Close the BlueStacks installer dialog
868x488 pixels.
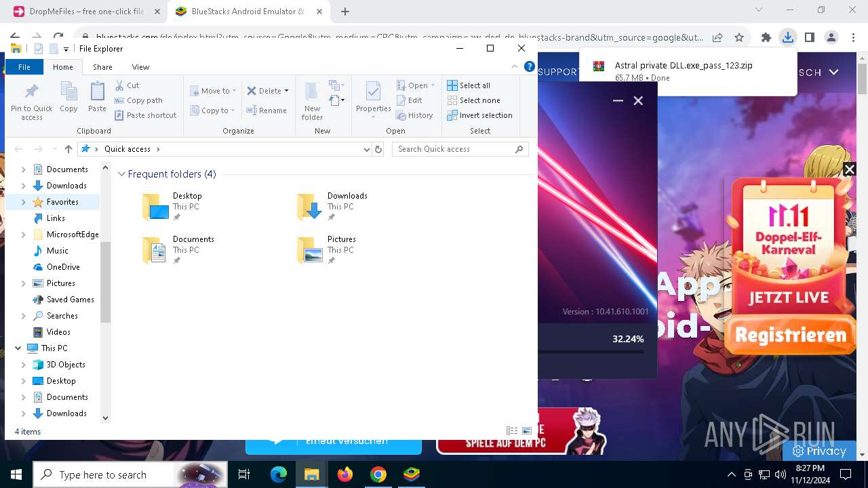638,100
